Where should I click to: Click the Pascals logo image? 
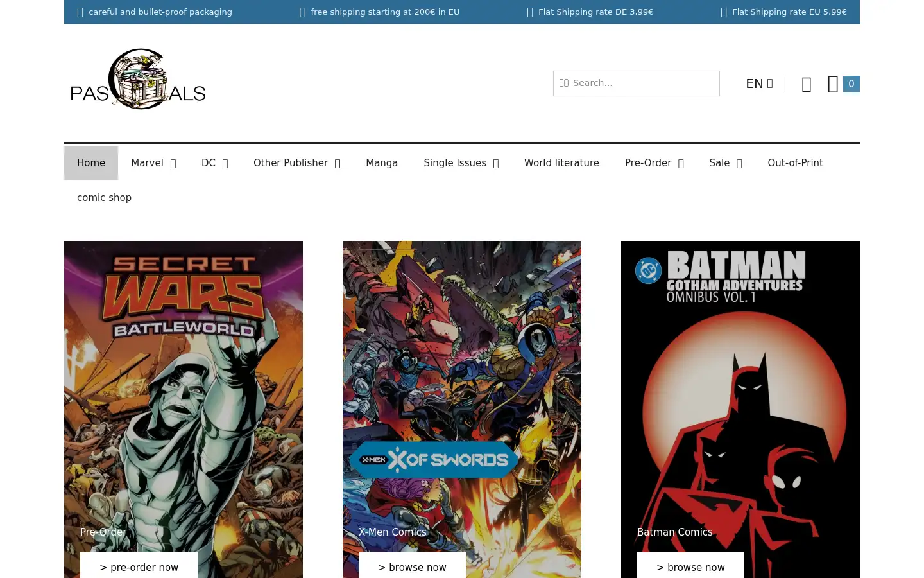pos(138,79)
